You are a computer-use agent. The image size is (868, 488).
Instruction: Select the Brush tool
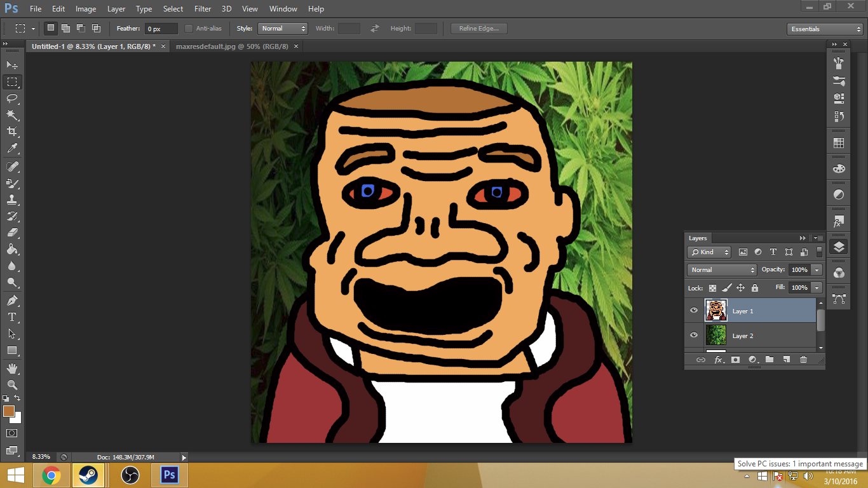(12, 183)
